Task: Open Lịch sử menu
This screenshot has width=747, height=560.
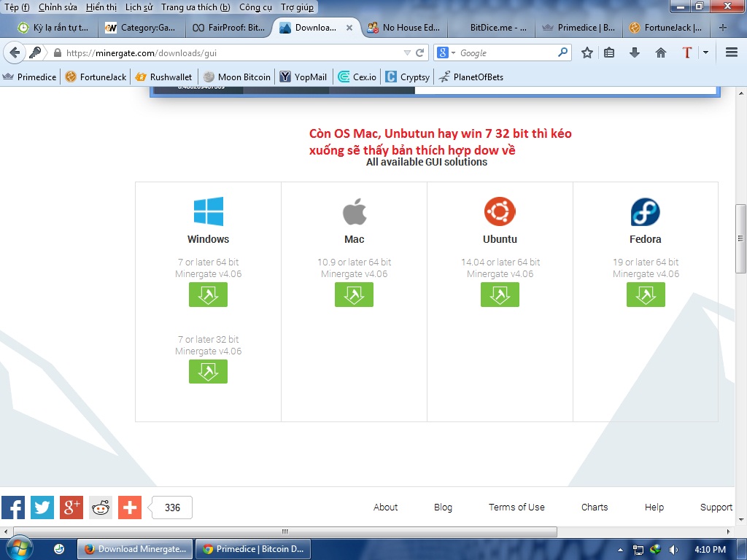Action: 139,7
